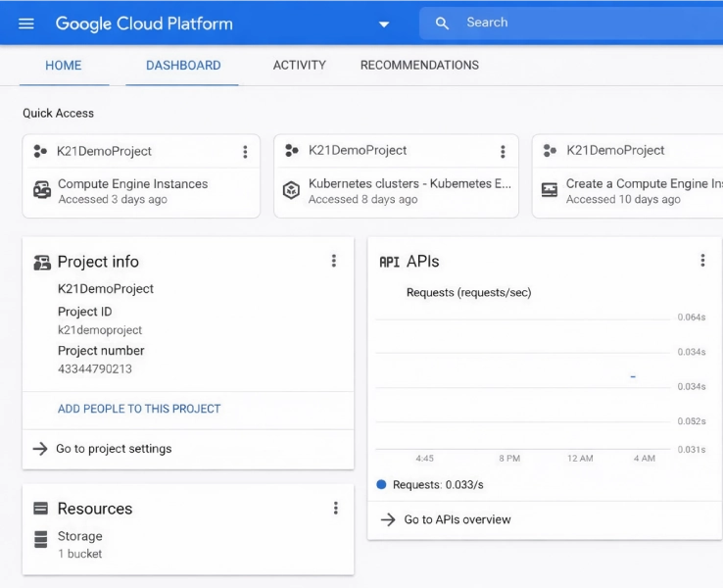The width and height of the screenshot is (723, 588).
Task: Click project dots icon on Kubernetes card
Action: pyautogui.click(x=291, y=150)
